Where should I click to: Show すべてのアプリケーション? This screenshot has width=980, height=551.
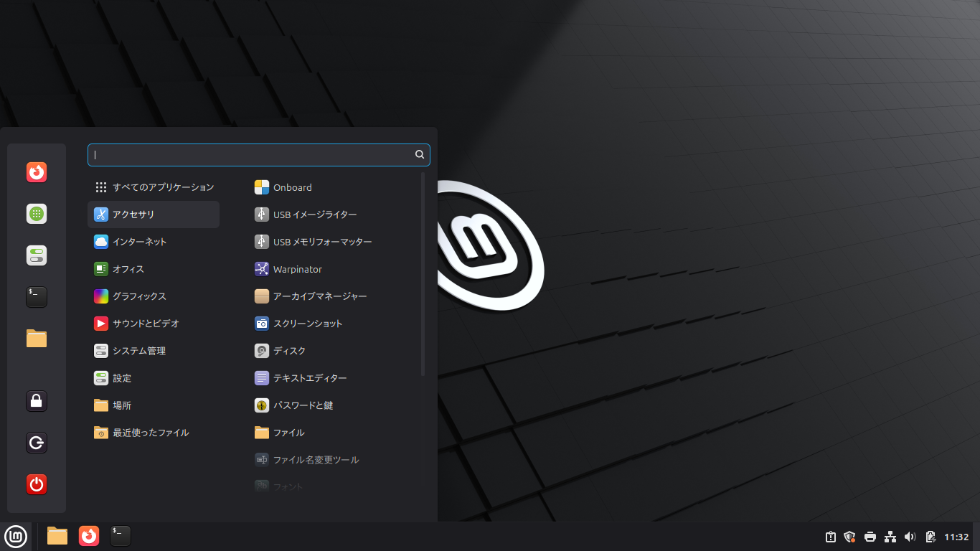pos(164,187)
